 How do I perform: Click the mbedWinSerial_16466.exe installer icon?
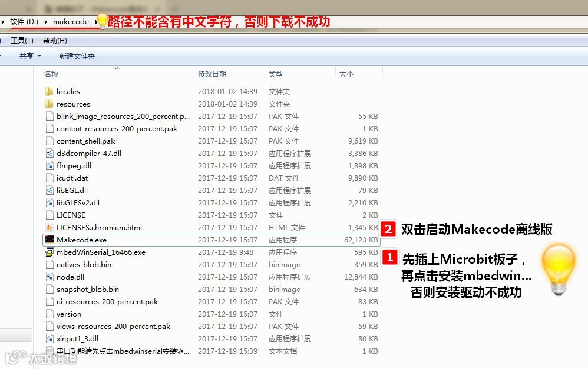[49, 252]
